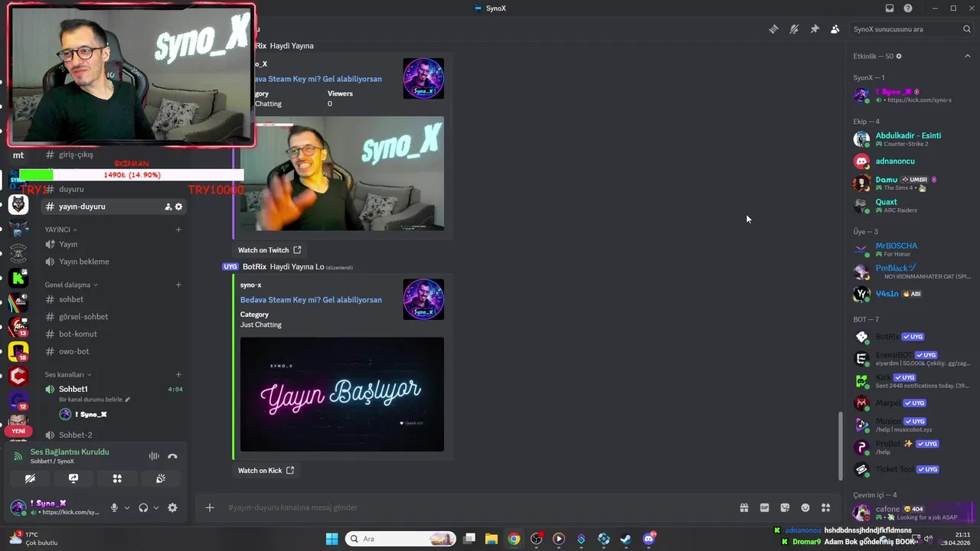Image resolution: width=980 pixels, height=551 pixels.
Task: Open the Threads icon in channel header
Action: tap(773, 29)
